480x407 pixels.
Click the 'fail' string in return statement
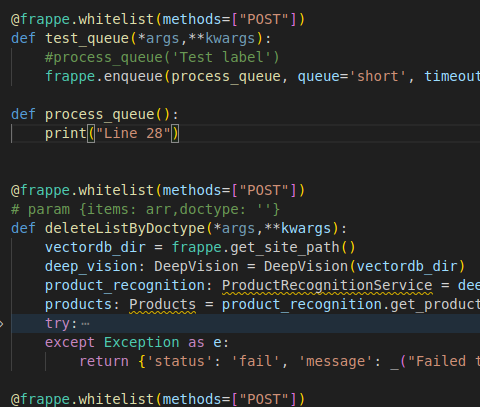(x=256, y=361)
